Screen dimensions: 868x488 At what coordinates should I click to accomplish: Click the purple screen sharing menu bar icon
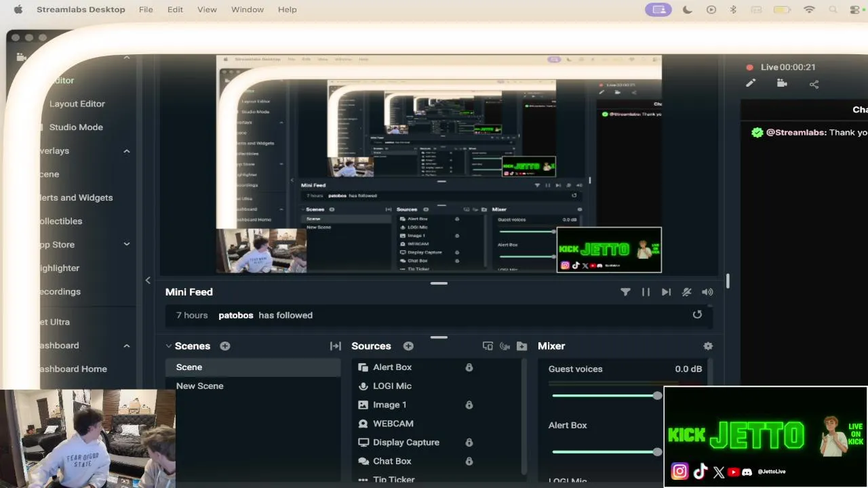[x=658, y=9]
